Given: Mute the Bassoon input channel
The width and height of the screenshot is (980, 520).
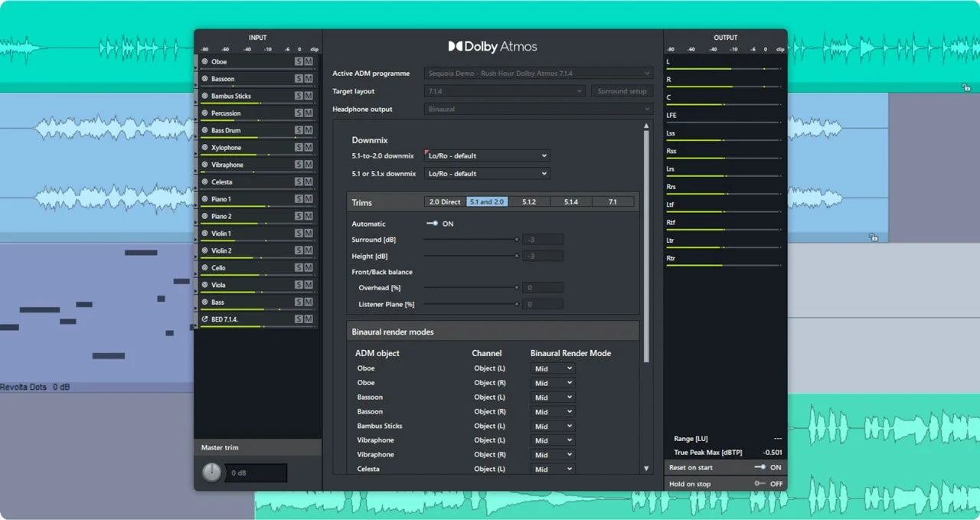Looking at the screenshot, I should [x=309, y=79].
